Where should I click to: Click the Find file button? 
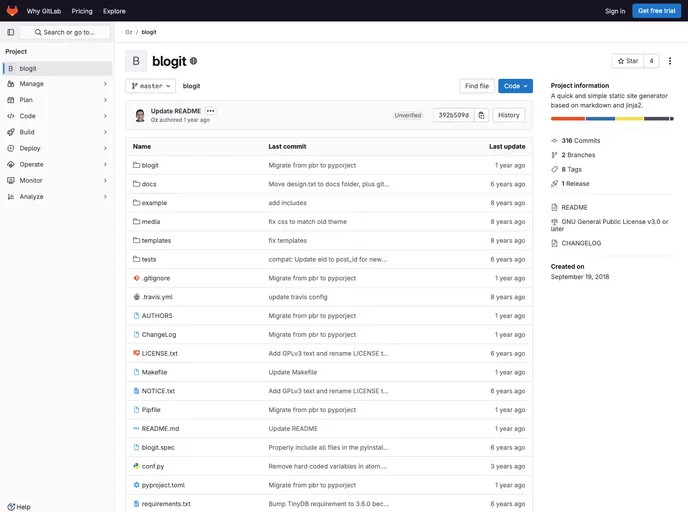[477, 86]
